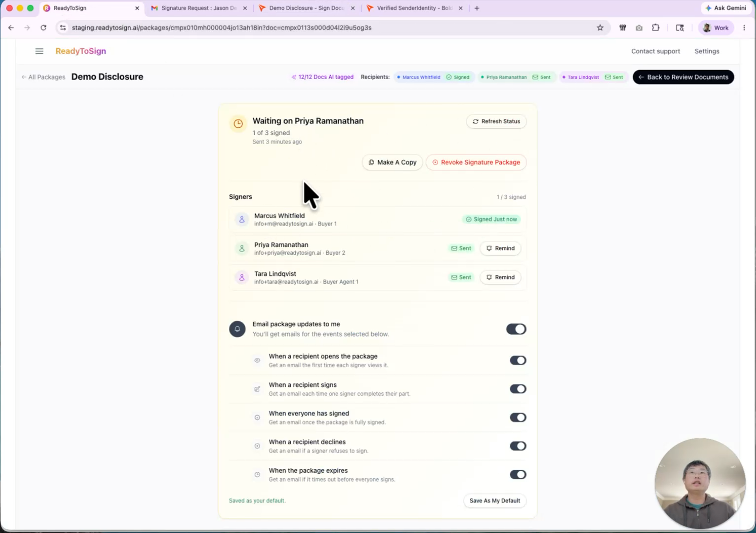Image resolution: width=756 pixels, height=533 pixels.
Task: Go back to All Packages
Action: [x=43, y=77]
